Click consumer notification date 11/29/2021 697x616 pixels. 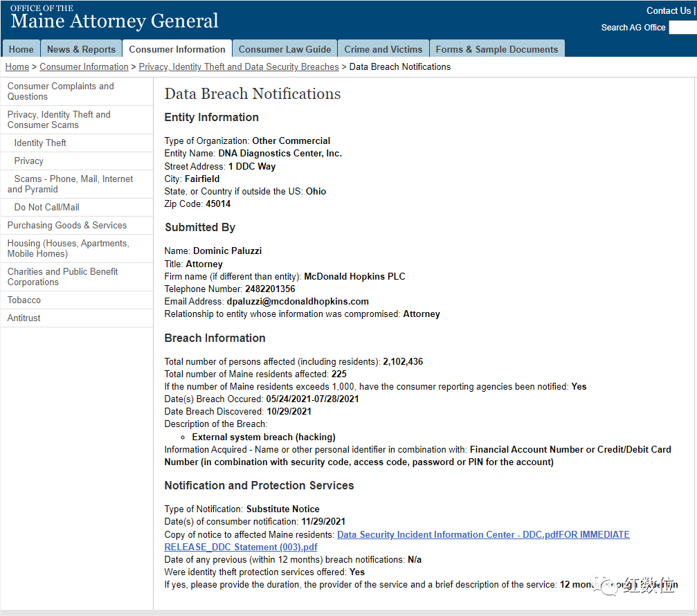click(x=324, y=522)
